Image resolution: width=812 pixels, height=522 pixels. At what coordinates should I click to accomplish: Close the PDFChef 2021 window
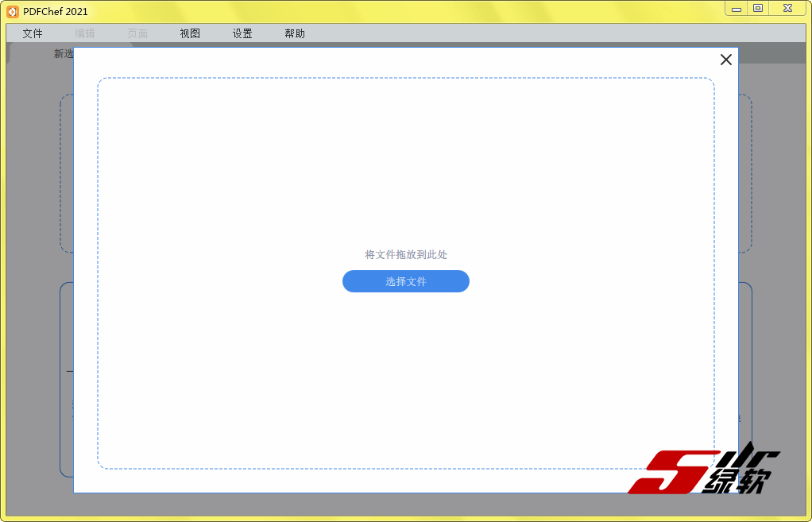(787, 9)
